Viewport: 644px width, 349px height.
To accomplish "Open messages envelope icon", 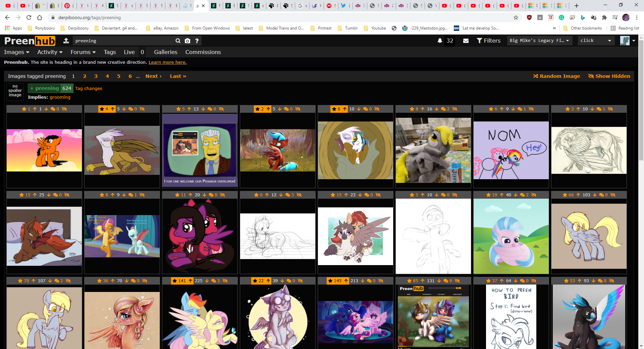I will pos(466,41).
